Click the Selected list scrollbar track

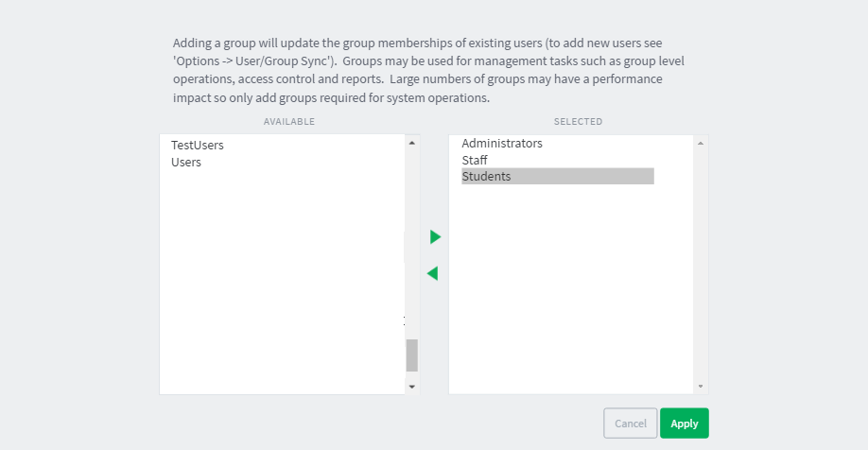[701, 265]
